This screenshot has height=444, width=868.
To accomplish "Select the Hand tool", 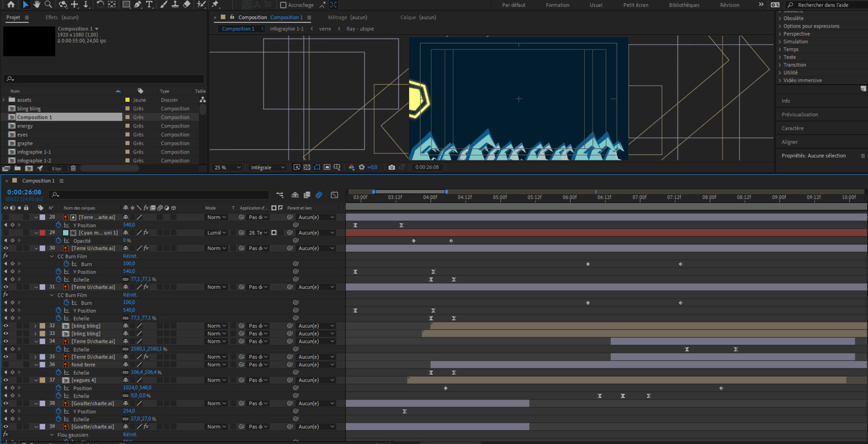I will (37, 4).
